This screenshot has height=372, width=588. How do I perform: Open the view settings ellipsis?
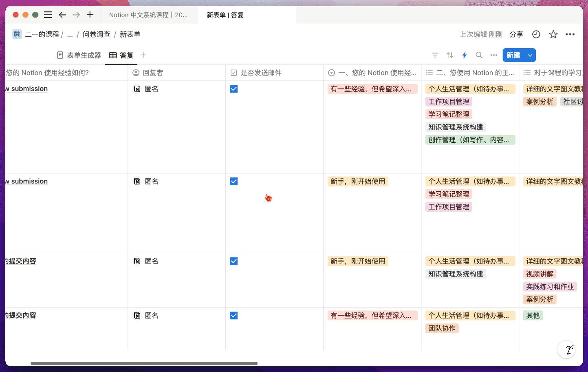coord(494,55)
